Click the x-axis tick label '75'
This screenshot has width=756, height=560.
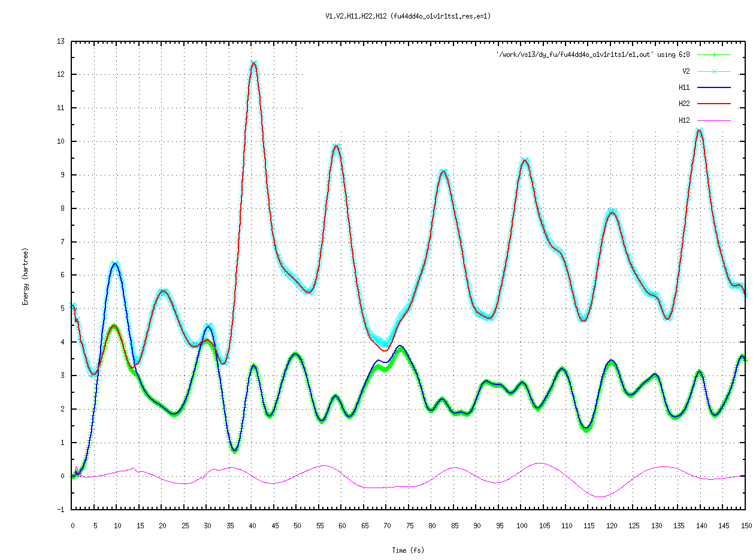pos(409,525)
